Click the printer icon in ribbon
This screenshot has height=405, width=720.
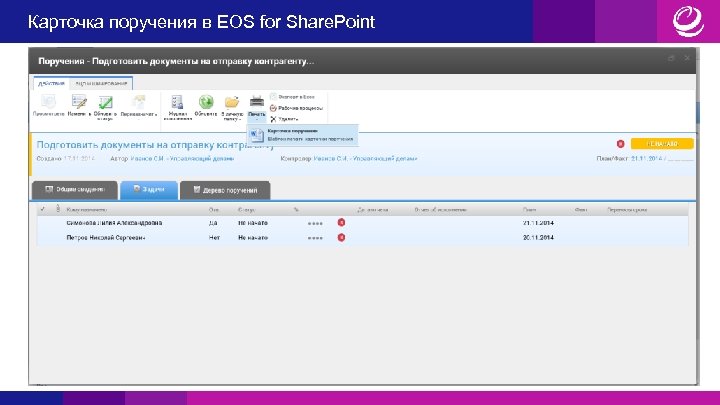257,101
